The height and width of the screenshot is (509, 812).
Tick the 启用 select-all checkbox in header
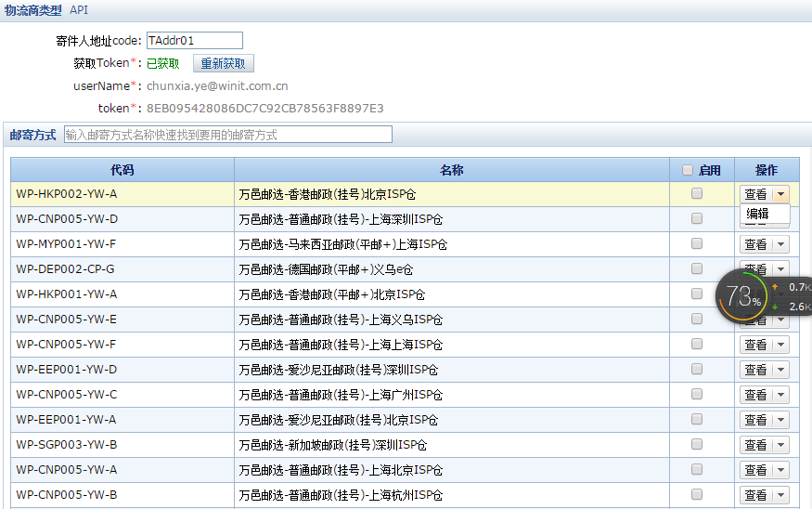(688, 170)
